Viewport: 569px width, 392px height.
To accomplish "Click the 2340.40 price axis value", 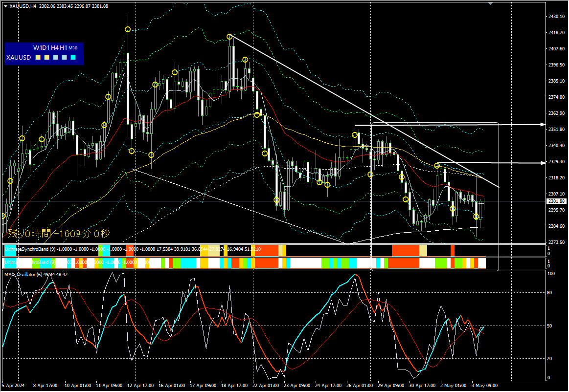I will [x=556, y=146].
